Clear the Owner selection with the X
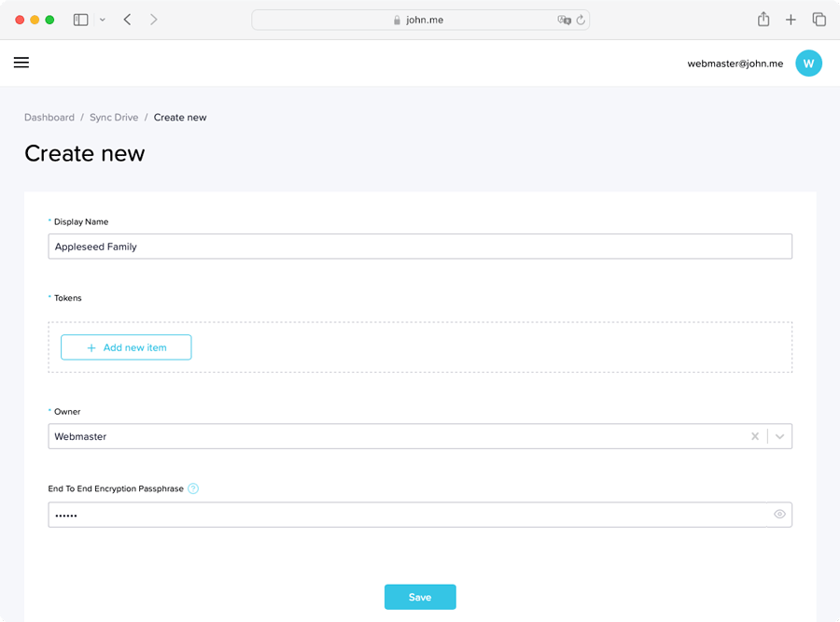 pyautogui.click(x=754, y=435)
